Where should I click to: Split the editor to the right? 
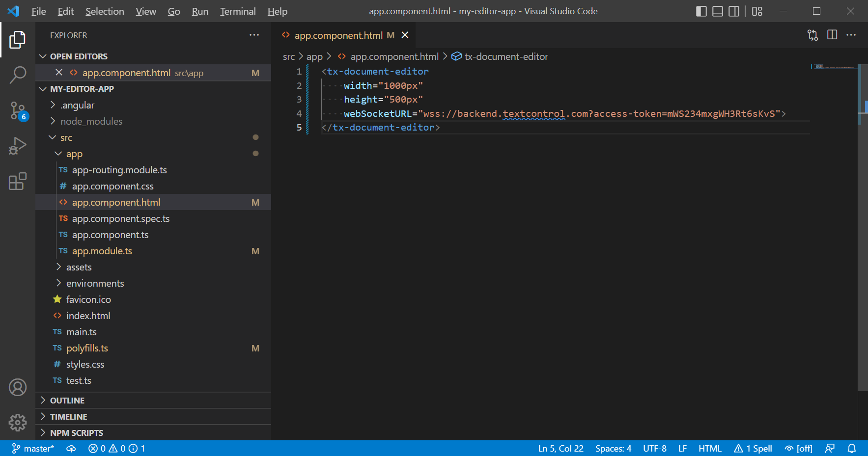tap(832, 35)
